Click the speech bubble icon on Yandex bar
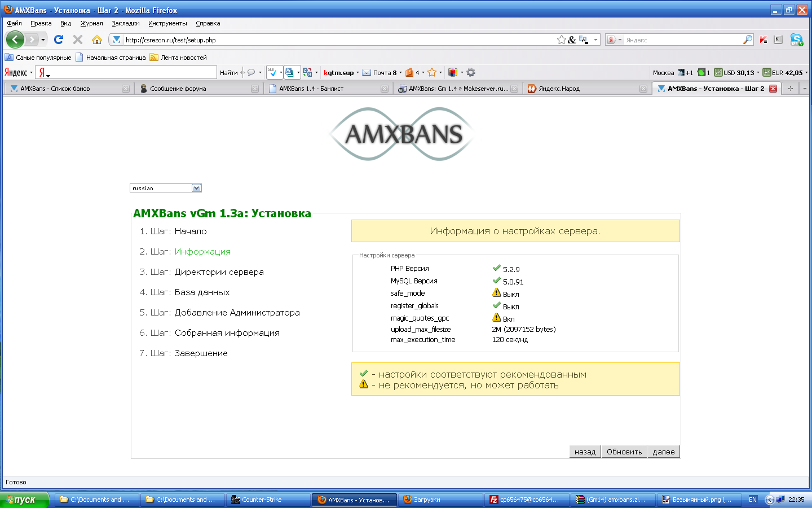The height and width of the screenshot is (508, 812). (251, 72)
